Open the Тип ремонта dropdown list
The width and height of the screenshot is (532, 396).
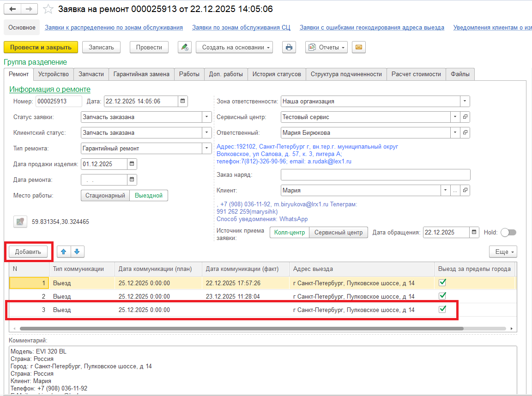[x=206, y=148]
